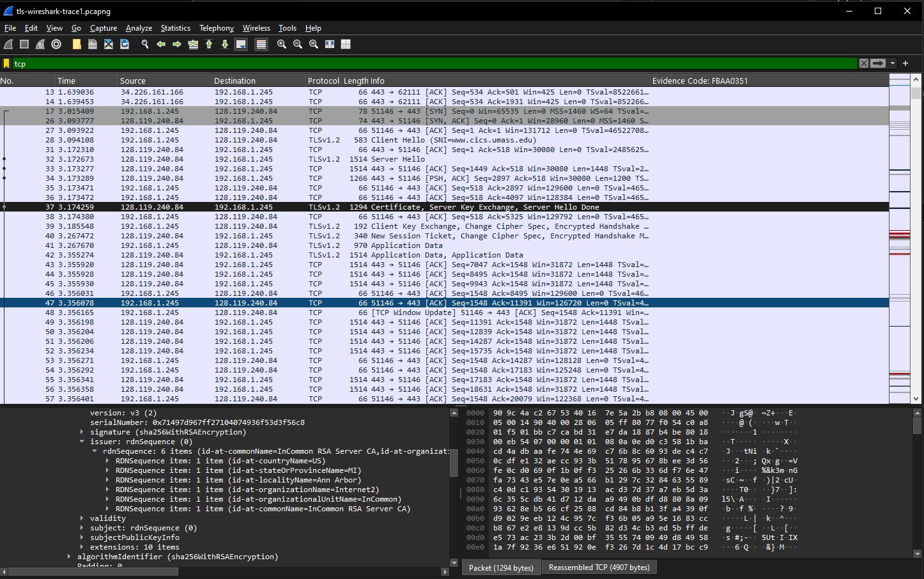This screenshot has height=579, width=924.
Task: Open the Analyze menu
Action: (x=139, y=28)
